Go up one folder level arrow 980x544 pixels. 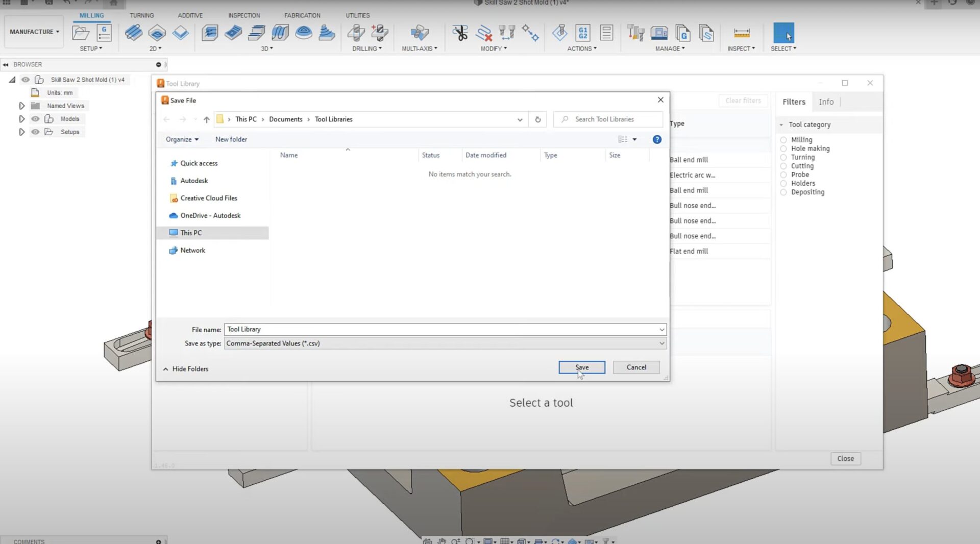(x=206, y=119)
